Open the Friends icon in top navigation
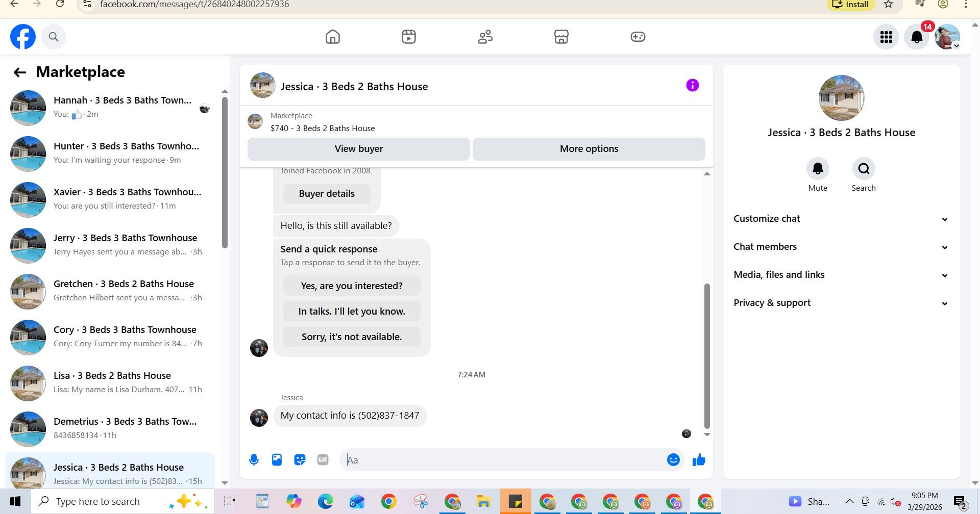Screen dimensions: 980x514 (485, 37)
